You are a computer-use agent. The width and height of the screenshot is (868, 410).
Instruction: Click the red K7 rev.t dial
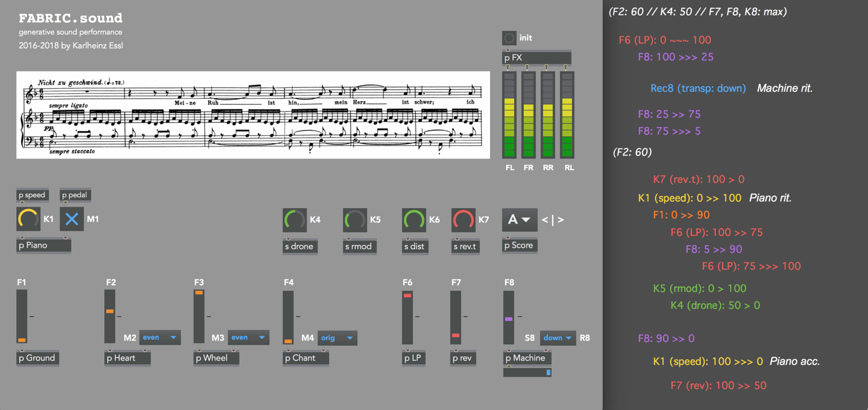click(x=463, y=219)
